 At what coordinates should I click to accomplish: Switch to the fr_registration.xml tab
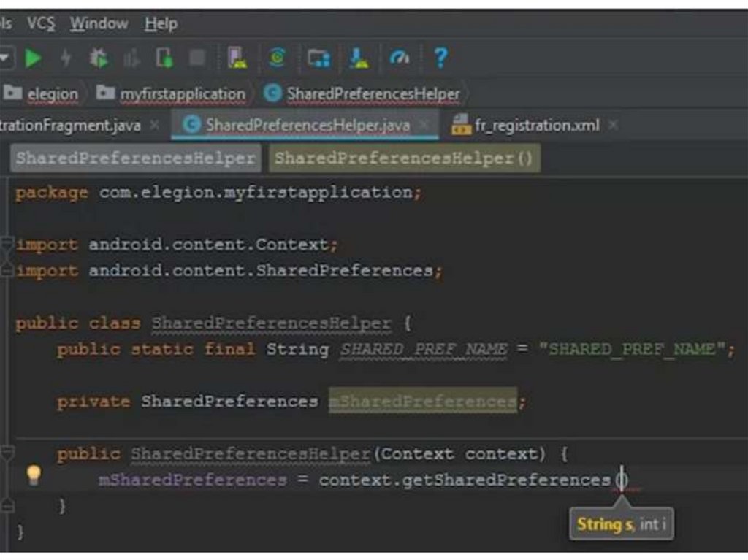click(x=536, y=126)
